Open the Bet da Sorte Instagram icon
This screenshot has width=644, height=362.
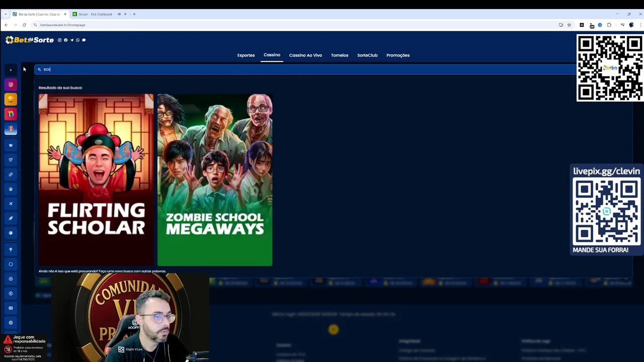59,40
